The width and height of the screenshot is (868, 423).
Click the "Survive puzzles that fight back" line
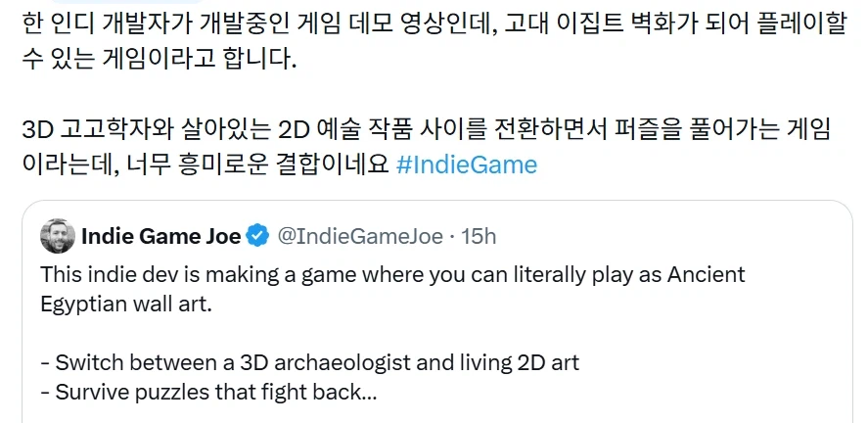(x=207, y=392)
